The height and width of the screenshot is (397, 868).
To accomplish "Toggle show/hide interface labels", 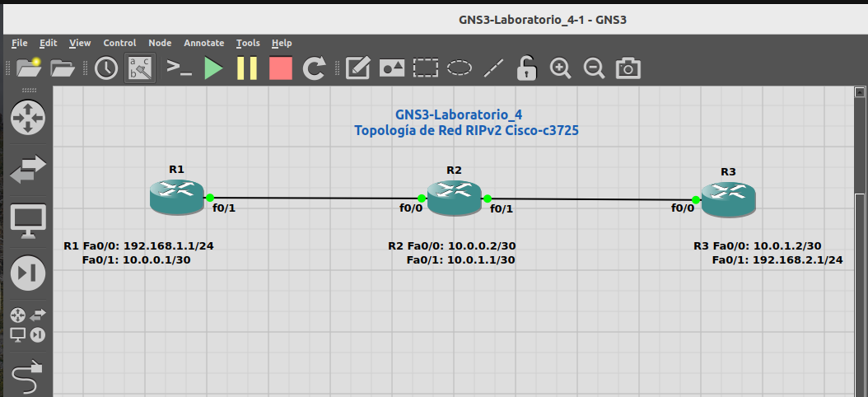I will coord(140,68).
